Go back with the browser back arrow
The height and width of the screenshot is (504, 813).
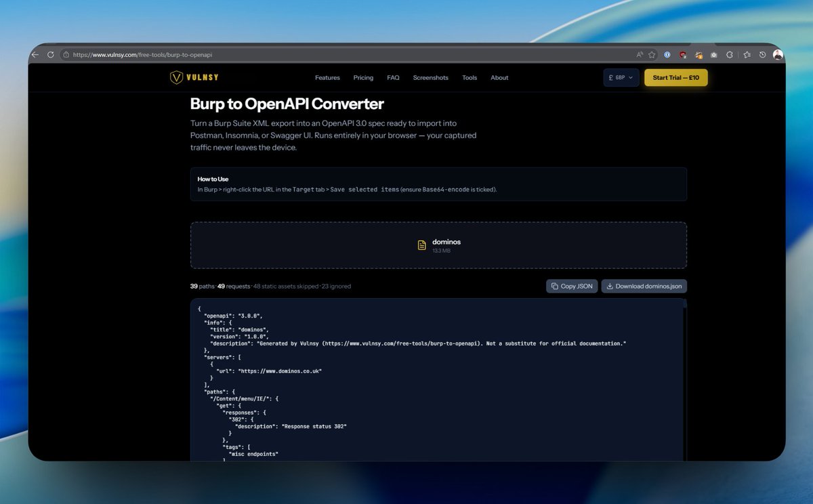tap(35, 55)
